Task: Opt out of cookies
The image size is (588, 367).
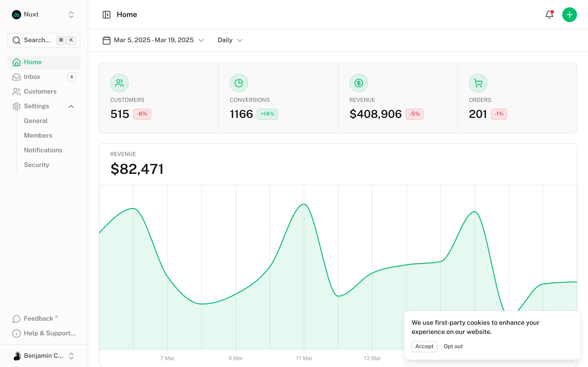Action: pos(453,347)
